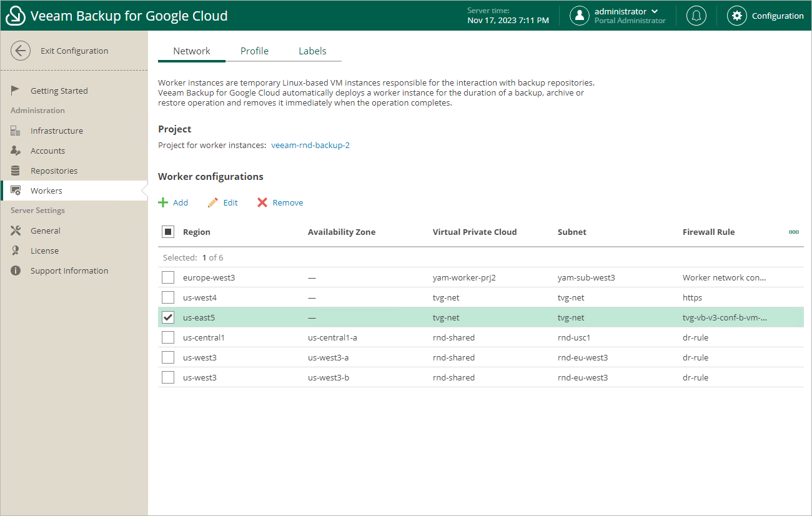Viewport: 812px width, 516px height.
Task: Click the Remove worker configuration button
Action: pyautogui.click(x=280, y=202)
